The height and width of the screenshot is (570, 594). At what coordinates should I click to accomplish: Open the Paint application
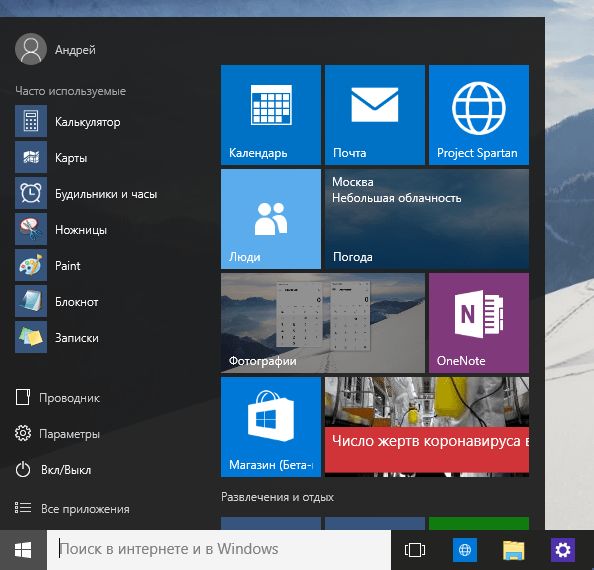pyautogui.click(x=48, y=265)
